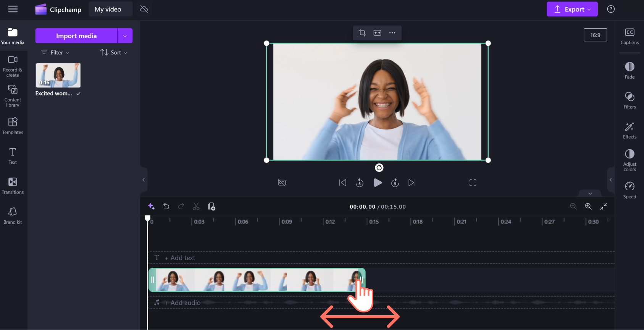Click the clip's right trim handle
Screen dimensions: 644x330
(362, 280)
